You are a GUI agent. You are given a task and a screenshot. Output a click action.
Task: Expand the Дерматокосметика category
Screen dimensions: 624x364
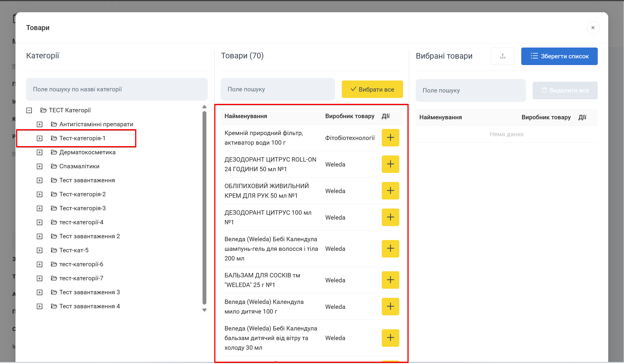40,152
